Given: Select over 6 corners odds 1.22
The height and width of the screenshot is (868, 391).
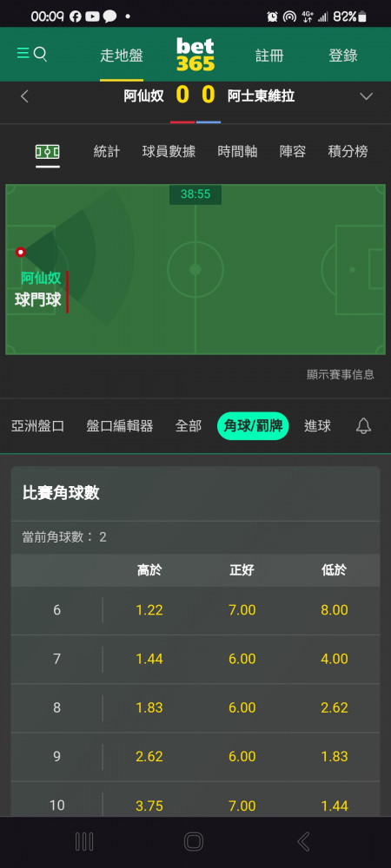Looking at the screenshot, I should click(149, 610).
